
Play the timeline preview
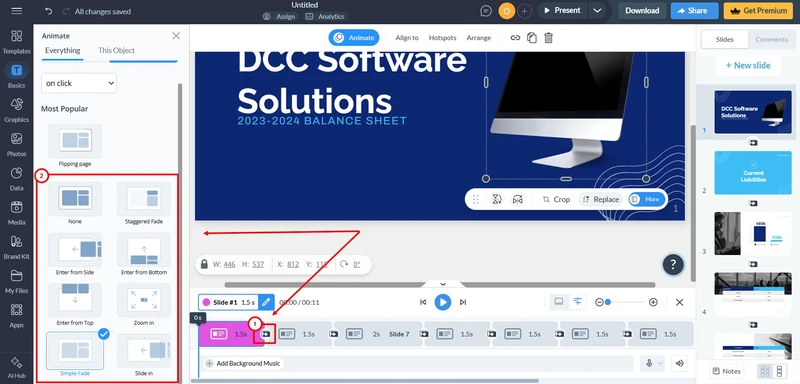[443, 302]
